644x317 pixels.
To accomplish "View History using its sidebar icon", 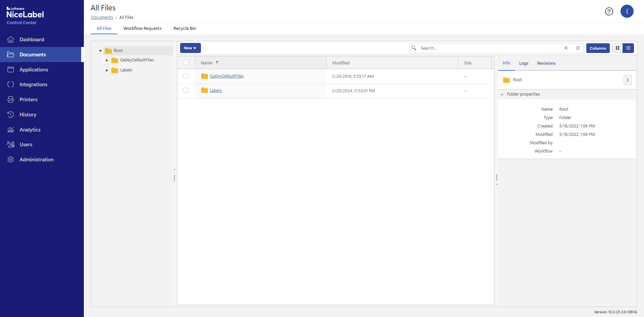I will point(10,114).
